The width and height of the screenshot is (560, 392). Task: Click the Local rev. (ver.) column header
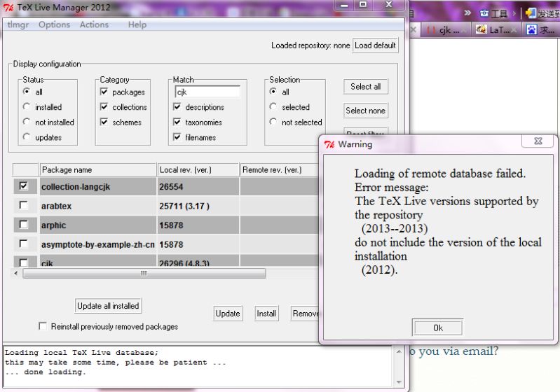198,170
